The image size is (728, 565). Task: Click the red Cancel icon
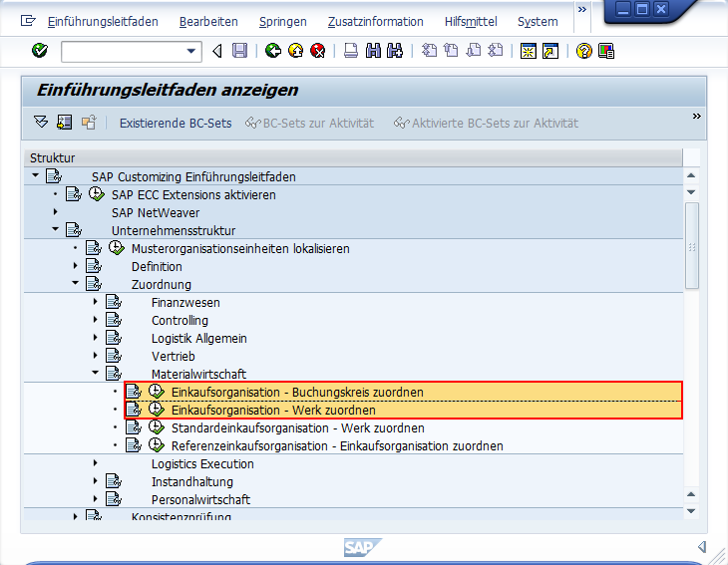(x=318, y=51)
